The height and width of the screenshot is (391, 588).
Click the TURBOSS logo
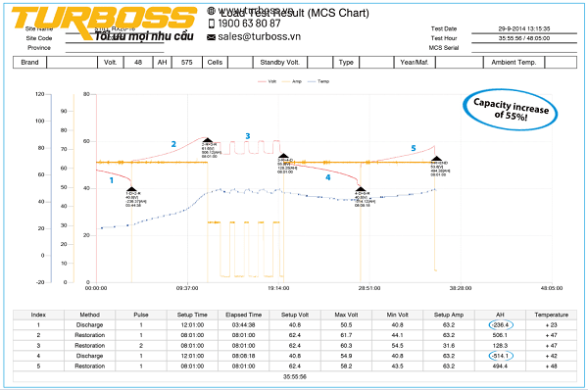pyautogui.click(x=104, y=22)
